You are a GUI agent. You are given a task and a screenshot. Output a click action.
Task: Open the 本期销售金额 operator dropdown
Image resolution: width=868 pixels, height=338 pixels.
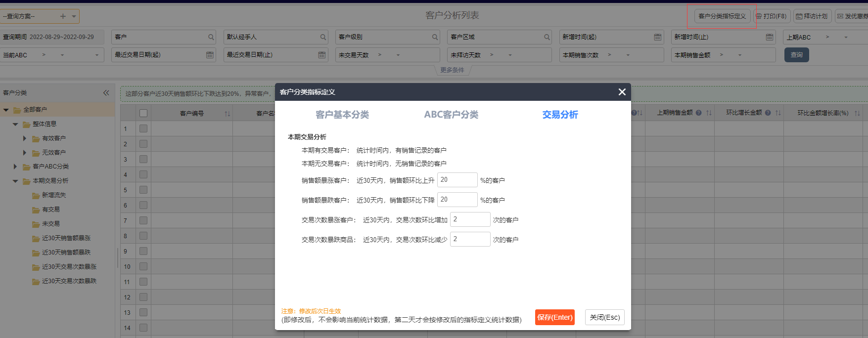(x=740, y=55)
